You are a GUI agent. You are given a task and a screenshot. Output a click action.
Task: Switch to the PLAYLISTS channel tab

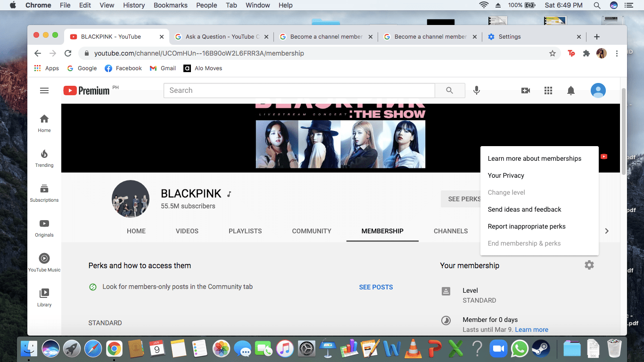tap(245, 231)
